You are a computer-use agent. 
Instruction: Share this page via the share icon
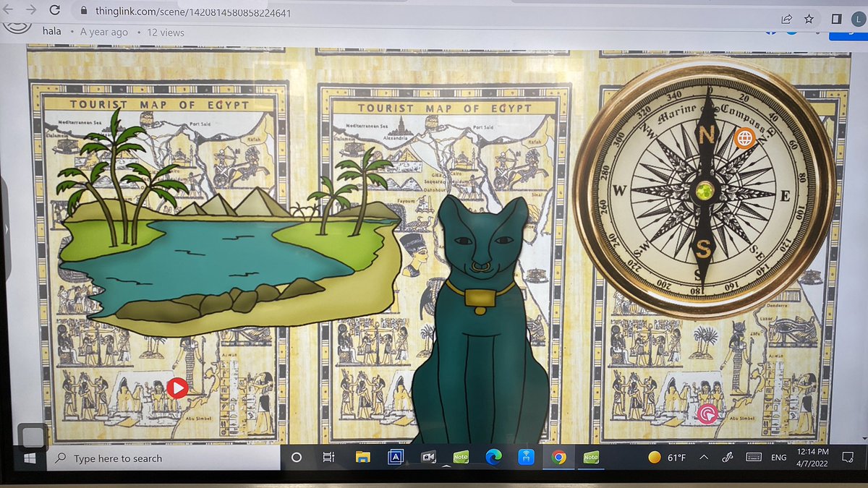coord(786,20)
